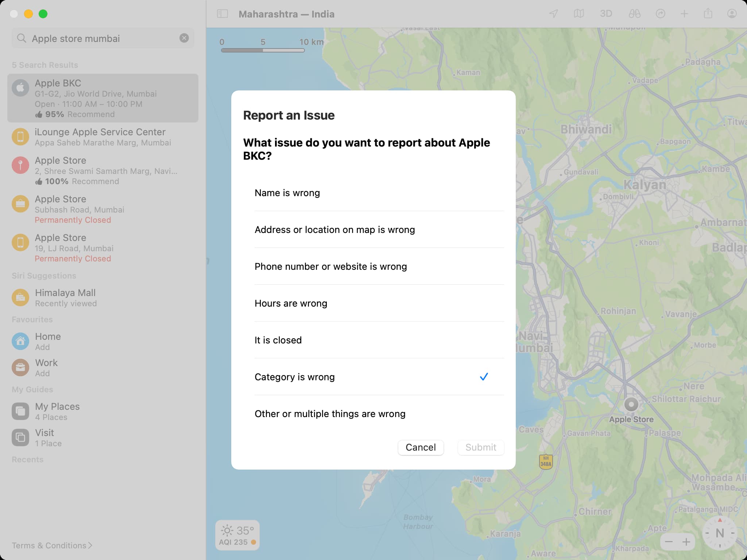Select Apple Store on Subhash Road
The width and height of the screenshot is (747, 560).
[x=103, y=209]
